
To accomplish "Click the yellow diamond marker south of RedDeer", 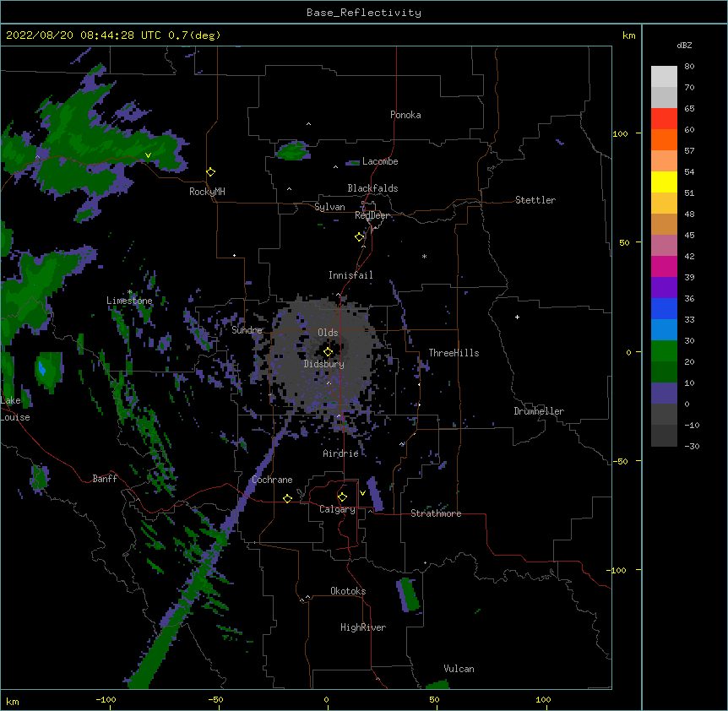I will click(359, 237).
